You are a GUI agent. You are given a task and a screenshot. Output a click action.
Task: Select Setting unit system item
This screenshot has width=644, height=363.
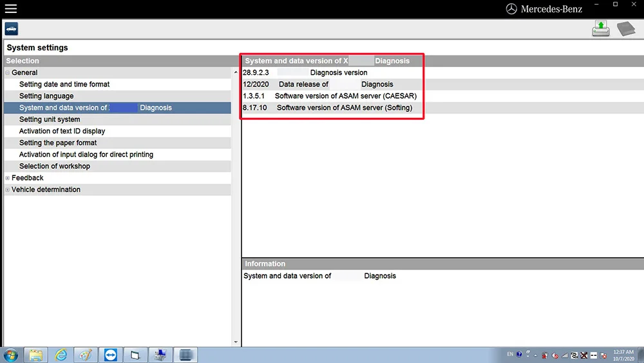pyautogui.click(x=117, y=119)
